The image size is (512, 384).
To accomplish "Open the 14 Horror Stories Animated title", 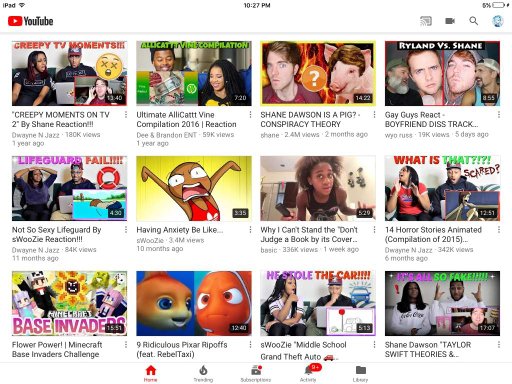I will point(433,234).
